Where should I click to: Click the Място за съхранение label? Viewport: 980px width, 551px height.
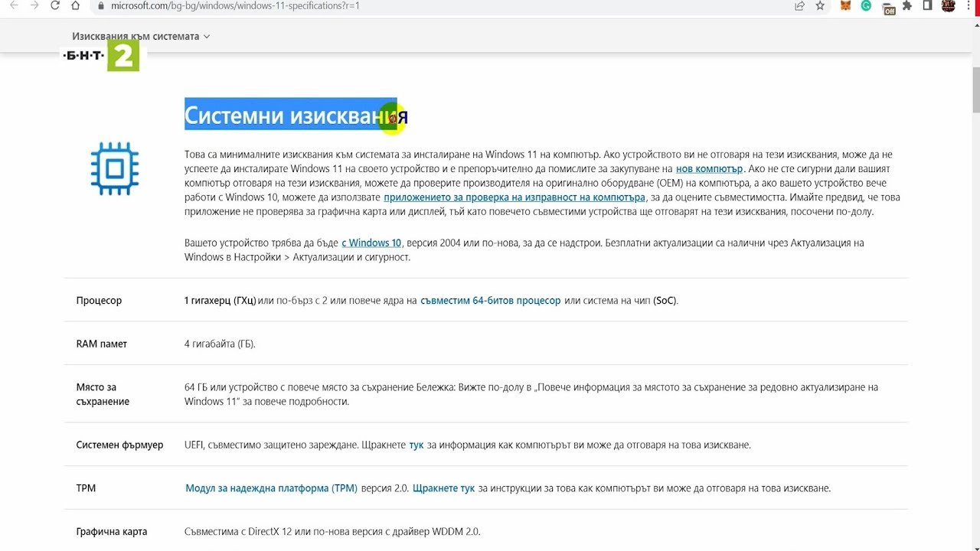click(x=103, y=394)
